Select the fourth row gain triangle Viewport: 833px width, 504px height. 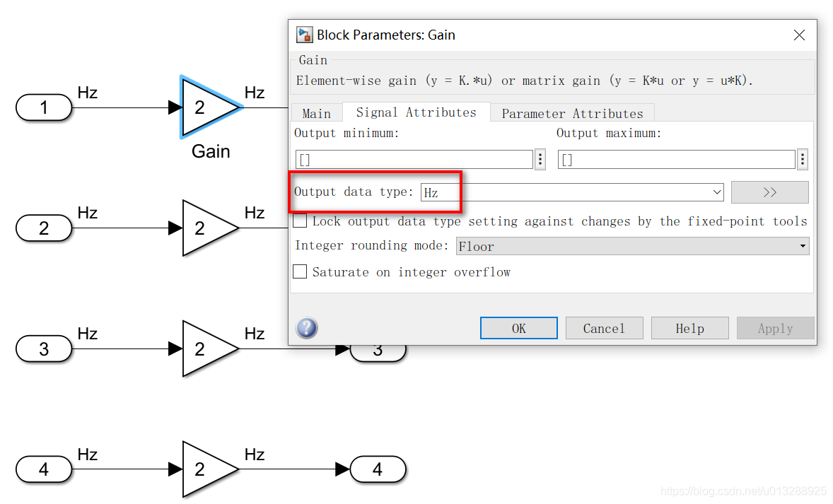click(205, 469)
